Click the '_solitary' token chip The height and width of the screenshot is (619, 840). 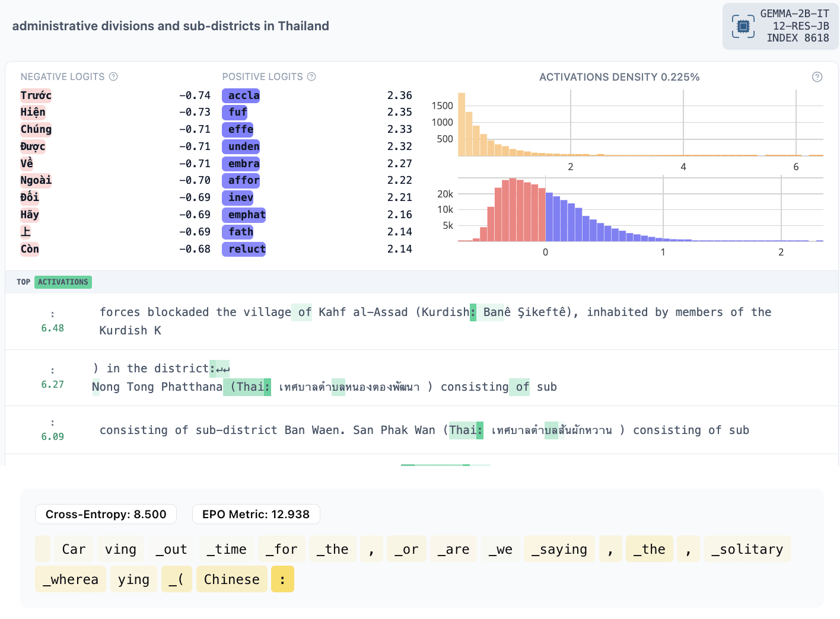point(747,549)
